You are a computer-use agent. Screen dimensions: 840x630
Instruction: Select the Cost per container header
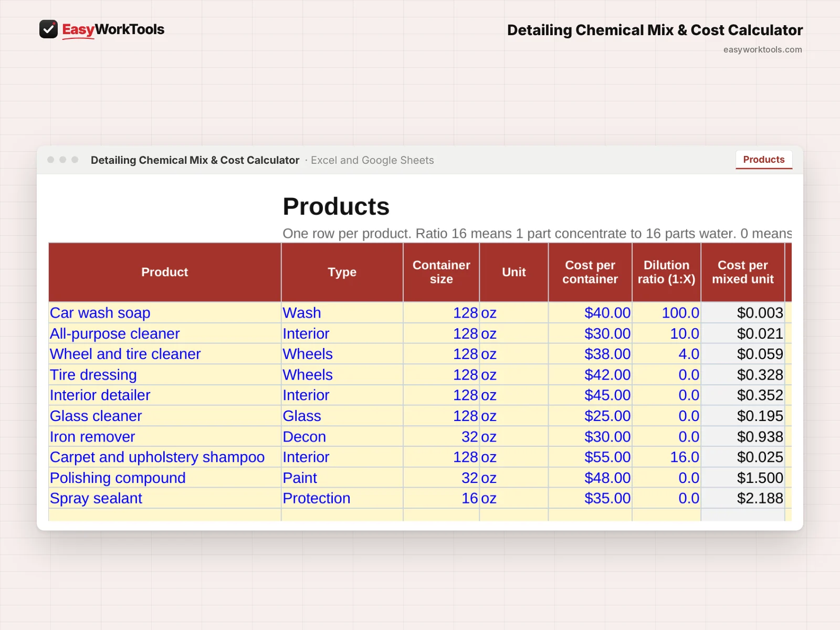590,272
